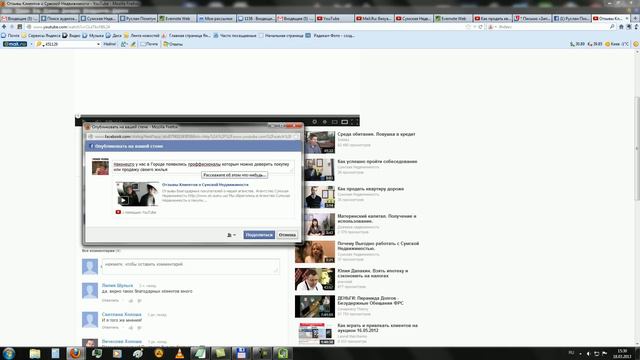The width and height of the screenshot is (640, 360).
Task: Click the bookmark star in address bar
Action: pyautogui.click(x=468, y=27)
